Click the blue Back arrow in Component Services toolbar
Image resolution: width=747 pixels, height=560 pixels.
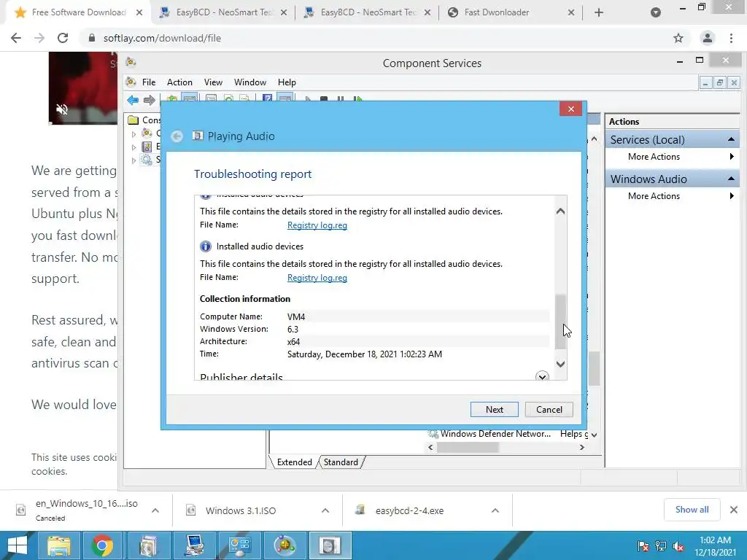coord(133,100)
